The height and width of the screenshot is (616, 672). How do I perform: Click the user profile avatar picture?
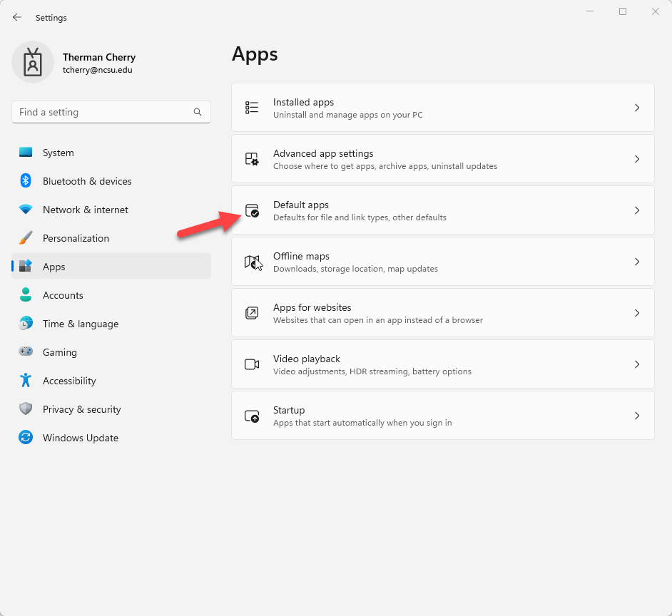point(33,62)
